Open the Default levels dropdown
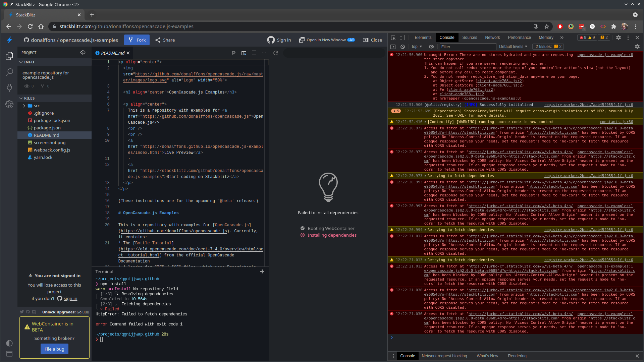The height and width of the screenshot is (362, 644). click(513, 47)
